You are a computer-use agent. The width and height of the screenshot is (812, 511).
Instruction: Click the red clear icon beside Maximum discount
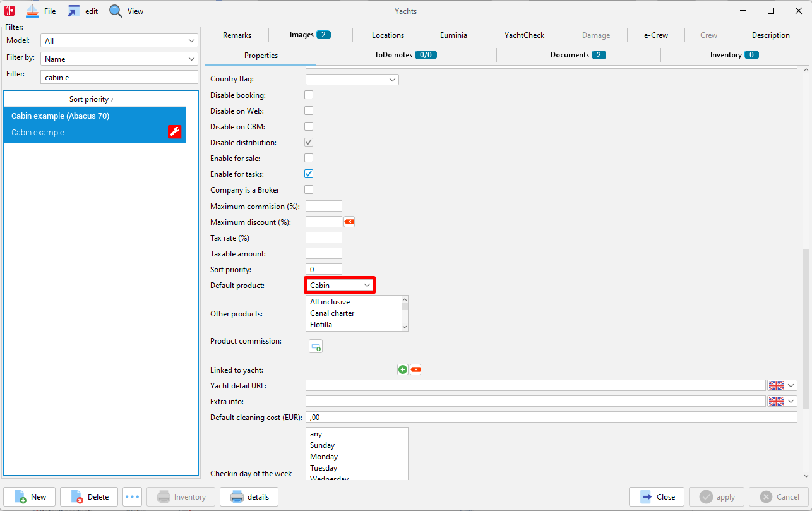click(x=349, y=222)
